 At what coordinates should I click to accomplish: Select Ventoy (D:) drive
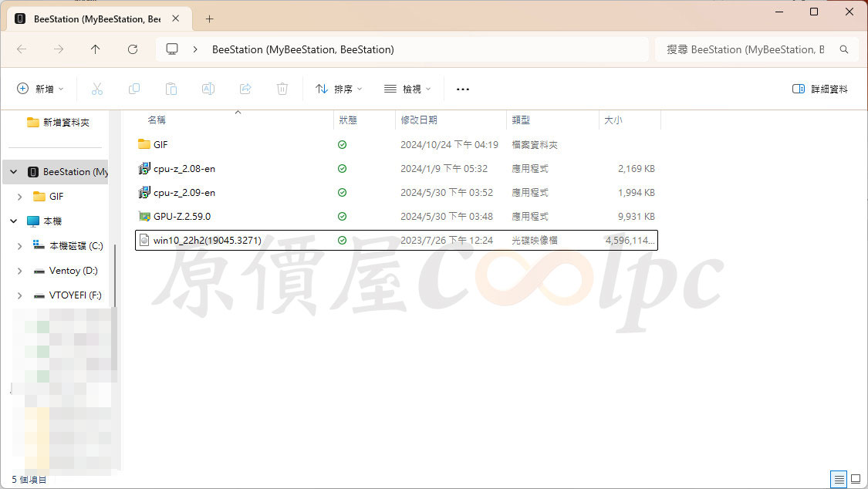[x=66, y=271]
